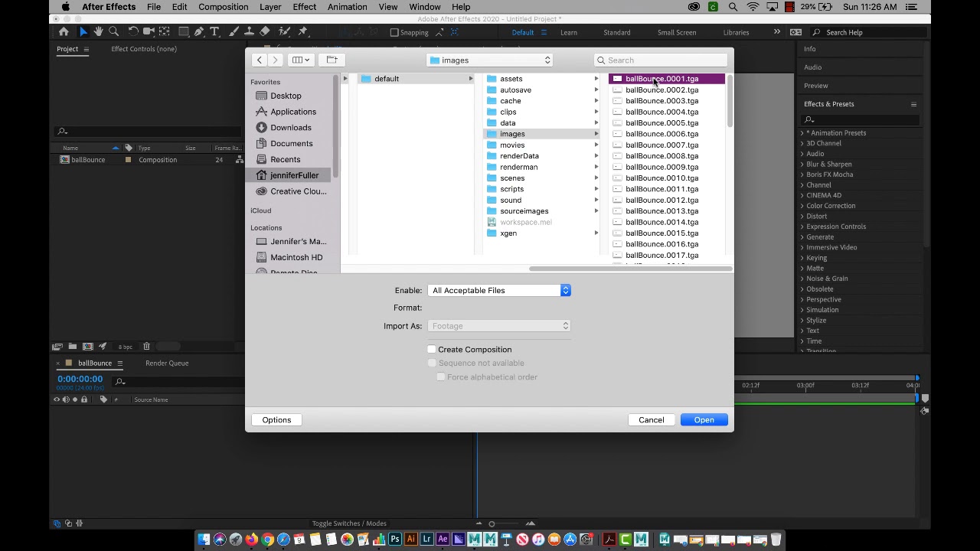
Task: Open the Effect menu
Action: tap(304, 7)
